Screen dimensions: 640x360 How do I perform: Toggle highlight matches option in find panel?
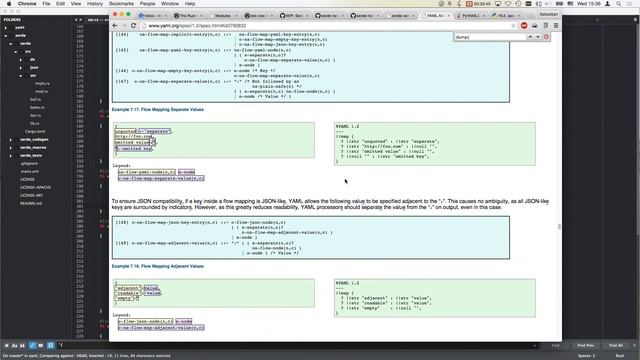50,345
